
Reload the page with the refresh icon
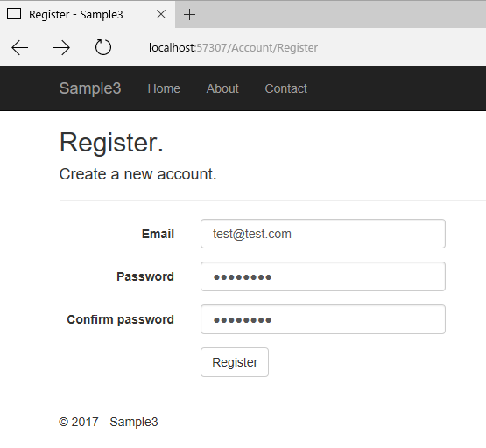click(x=103, y=47)
